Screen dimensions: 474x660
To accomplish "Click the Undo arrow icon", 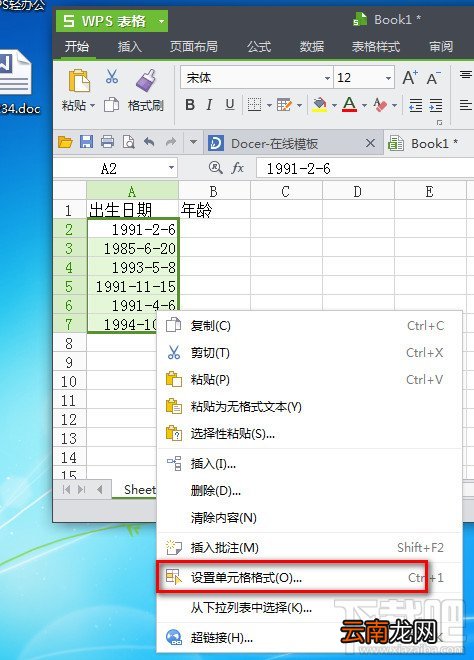I will [x=149, y=142].
